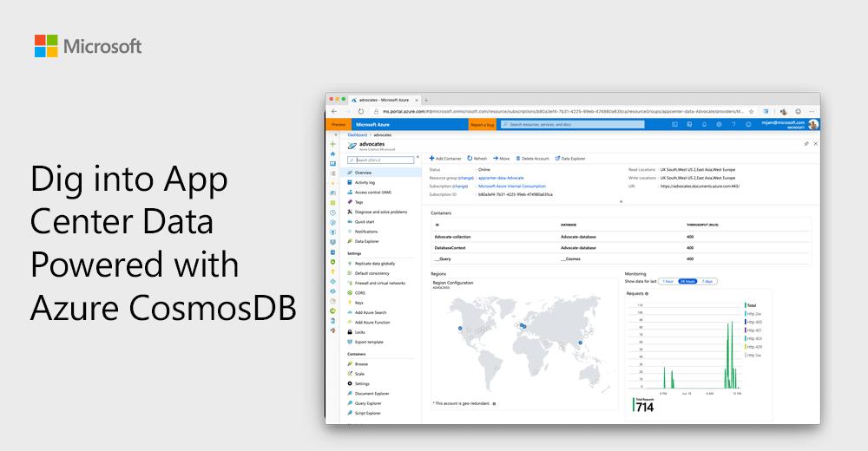Click the Total legend entry in Requests chart
This screenshot has height=451, width=868.
[751, 305]
